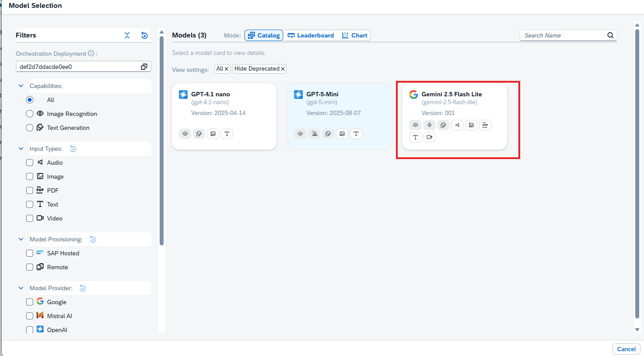Click the Orchestration Deployment ID field
This screenshot has width=644, height=356.
83,67
